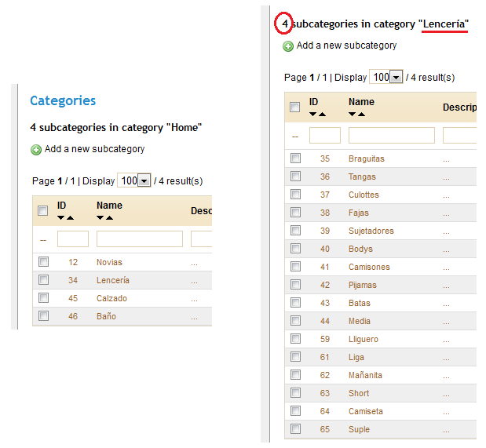Click the Pijamas subcategory name

(362, 285)
